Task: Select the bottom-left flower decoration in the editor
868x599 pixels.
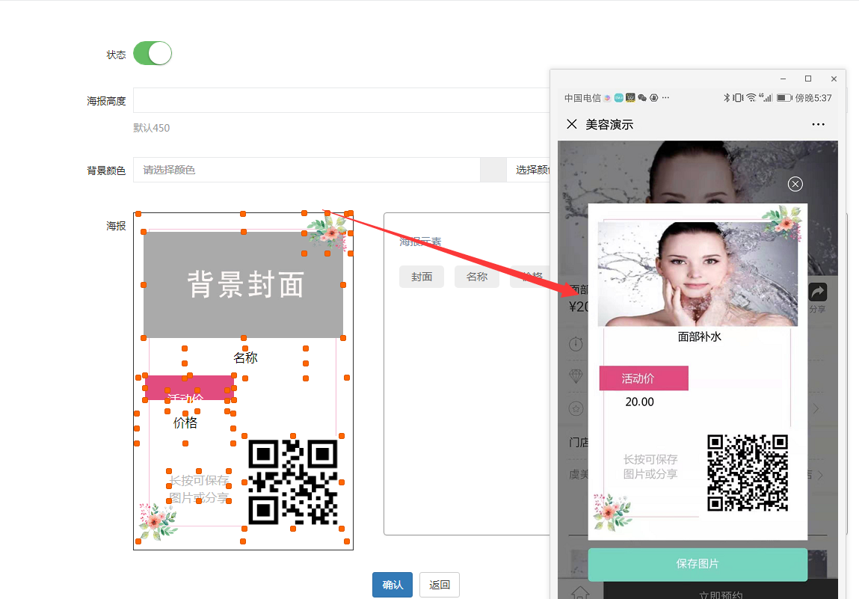Action: [x=158, y=520]
